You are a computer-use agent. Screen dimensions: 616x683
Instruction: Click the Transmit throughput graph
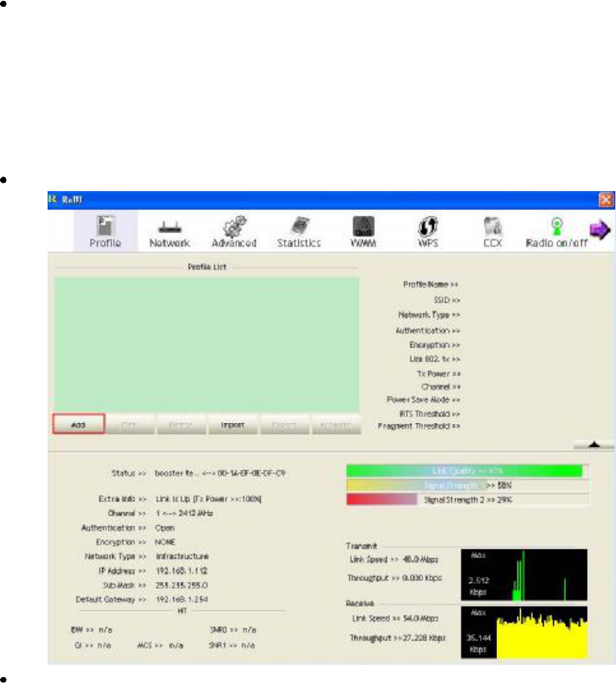[524, 574]
